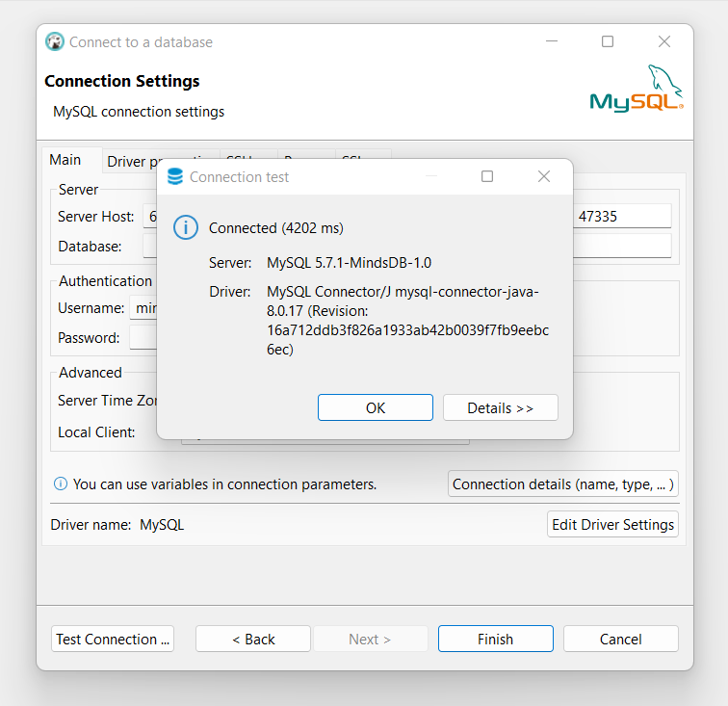The height and width of the screenshot is (706, 728).
Task: Click into the Password input field
Action: coord(143,338)
